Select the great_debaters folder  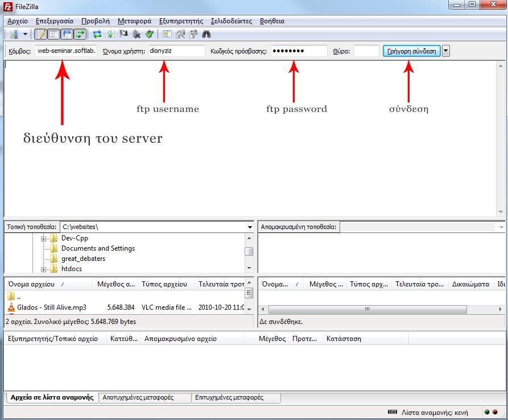83,259
